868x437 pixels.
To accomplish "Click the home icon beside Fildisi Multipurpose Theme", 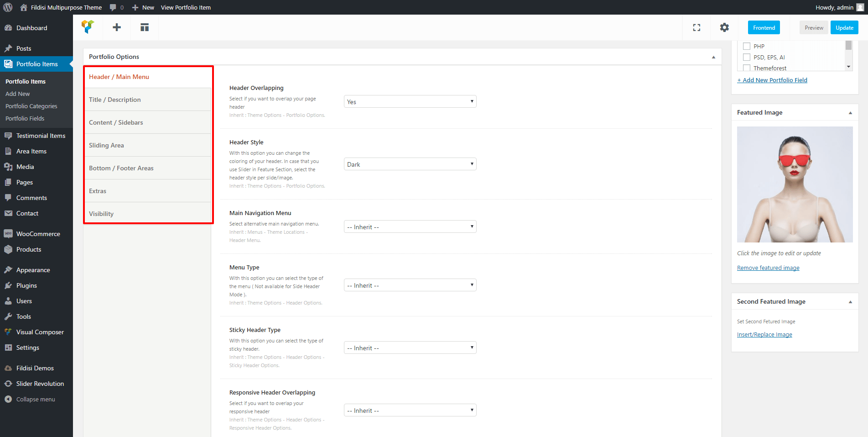I will tap(24, 7).
